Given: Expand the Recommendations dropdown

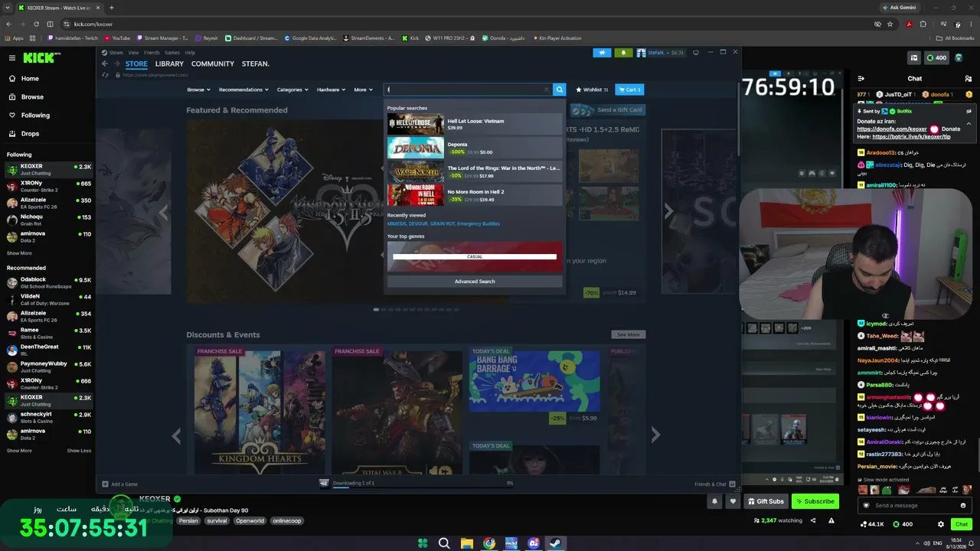Looking at the screenshot, I should point(243,90).
